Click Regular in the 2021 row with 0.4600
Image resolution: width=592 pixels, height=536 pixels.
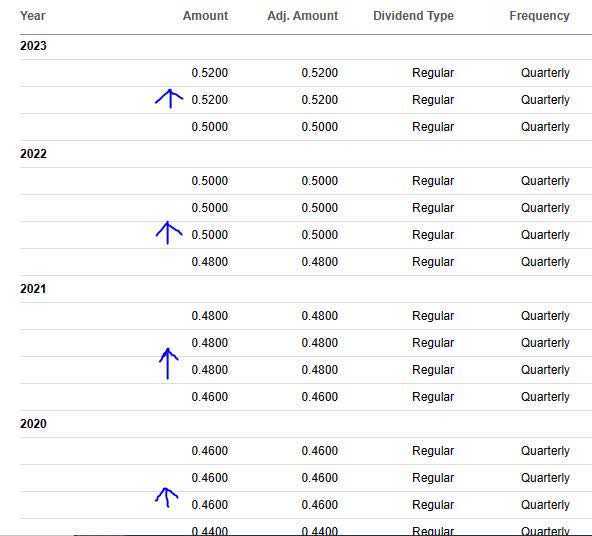coord(433,397)
